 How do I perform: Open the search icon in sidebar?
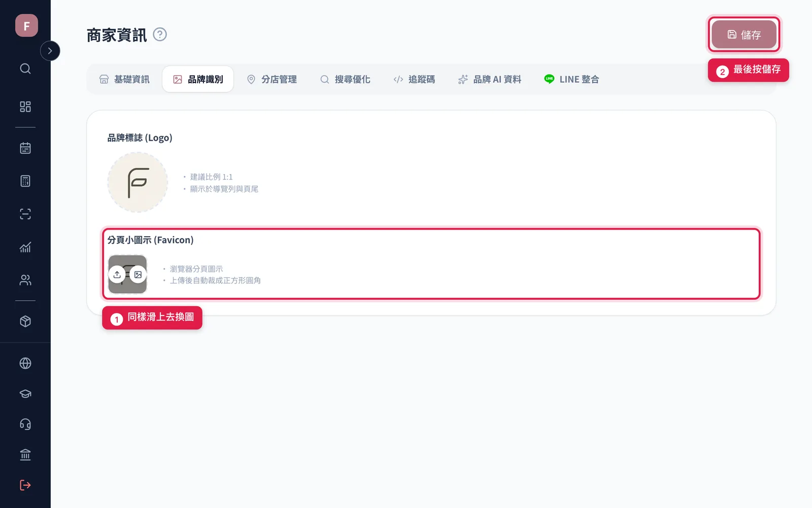pyautogui.click(x=25, y=69)
